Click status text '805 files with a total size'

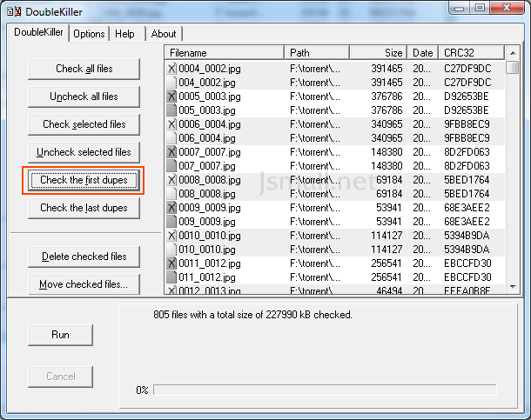[252, 315]
